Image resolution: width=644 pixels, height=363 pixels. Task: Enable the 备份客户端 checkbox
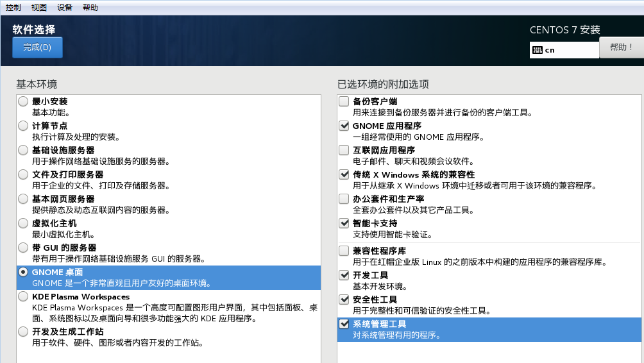click(344, 101)
